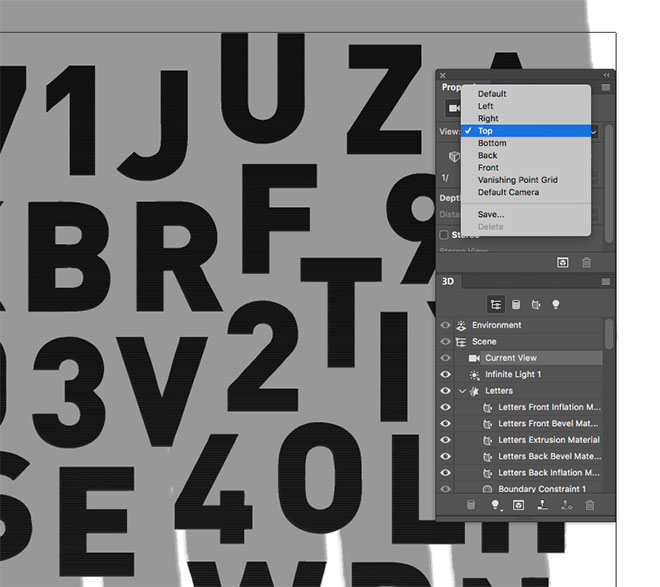Select Letters Back Inflation Material row
Image resolution: width=660 pixels, height=587 pixels.
tap(529, 473)
